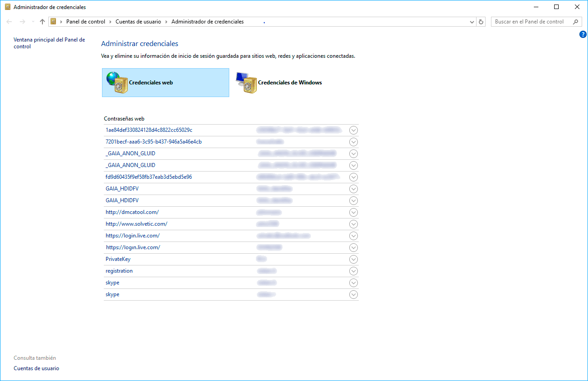The image size is (588, 381).
Task: Go back using the Back arrow
Action: pos(9,22)
